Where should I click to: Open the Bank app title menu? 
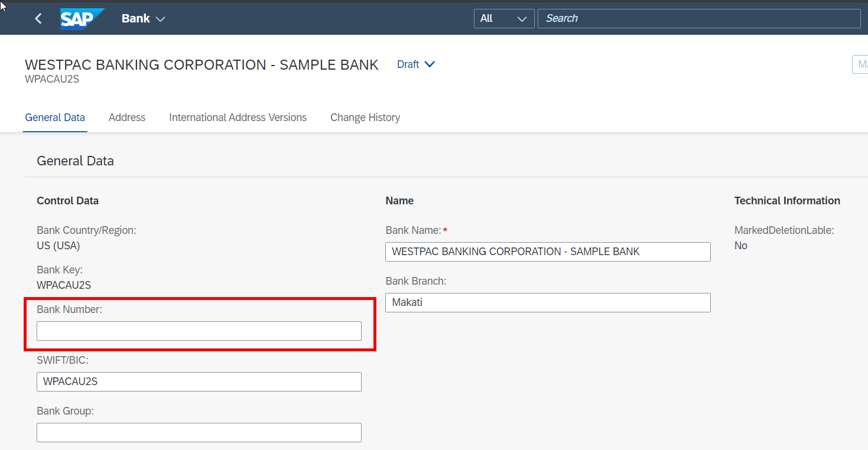pyautogui.click(x=143, y=18)
